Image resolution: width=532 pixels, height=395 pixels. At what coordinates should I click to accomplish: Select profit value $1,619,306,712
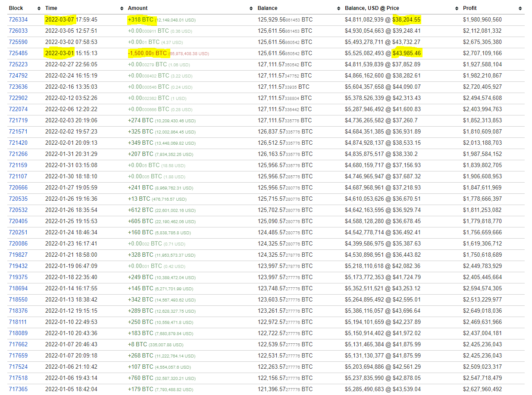click(482, 244)
